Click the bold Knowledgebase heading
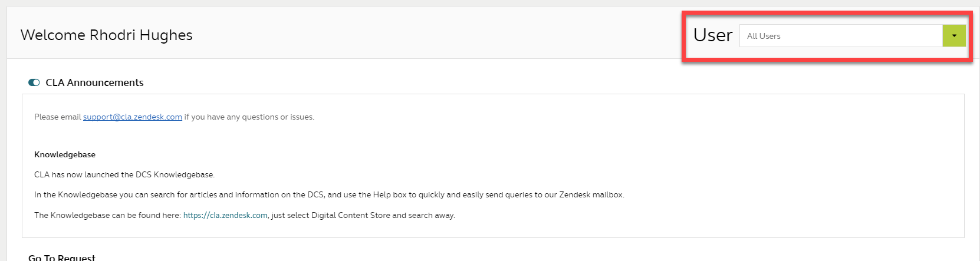The width and height of the screenshot is (980, 261). pyautogui.click(x=65, y=155)
